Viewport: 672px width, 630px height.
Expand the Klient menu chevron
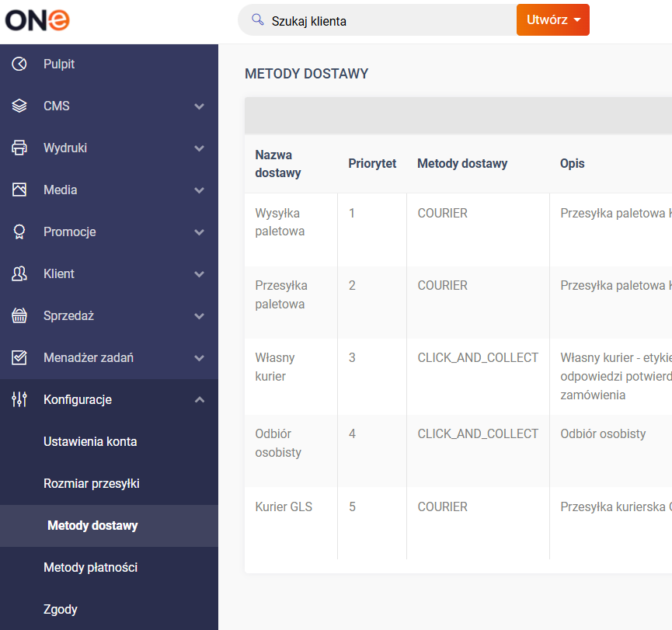(200, 274)
